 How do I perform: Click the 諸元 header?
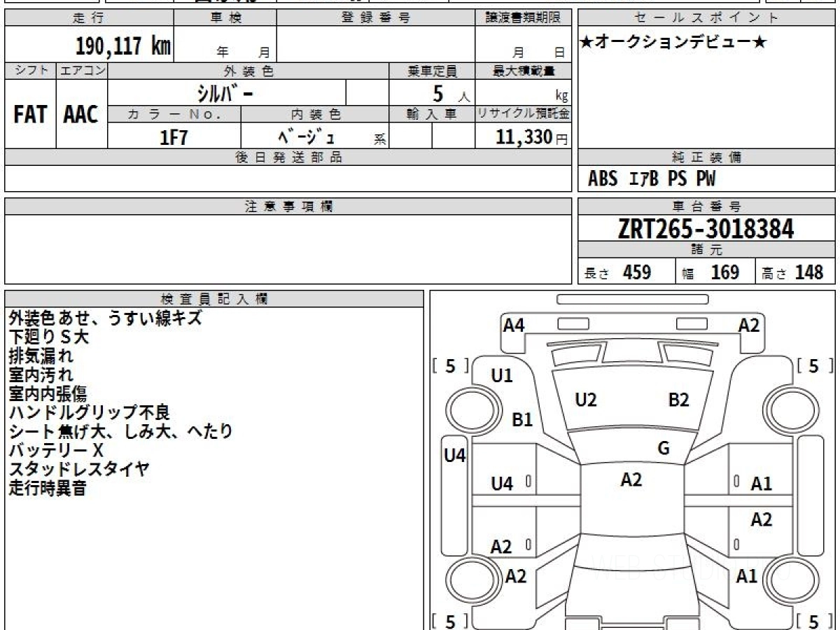click(x=706, y=250)
